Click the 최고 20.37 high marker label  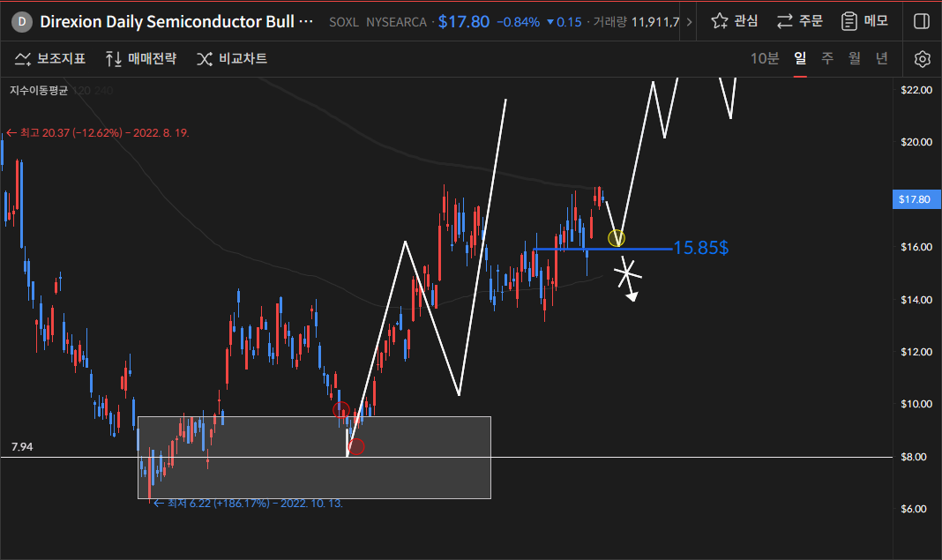pos(97,133)
